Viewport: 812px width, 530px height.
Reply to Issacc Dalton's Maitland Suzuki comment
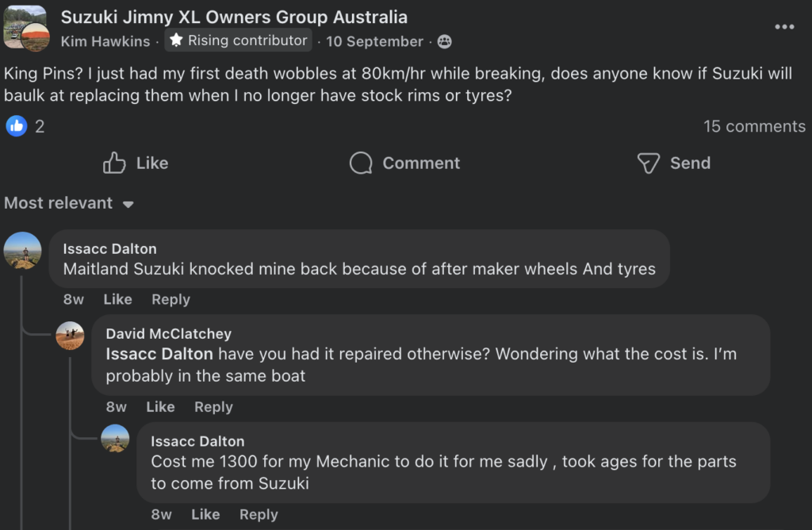(170, 299)
